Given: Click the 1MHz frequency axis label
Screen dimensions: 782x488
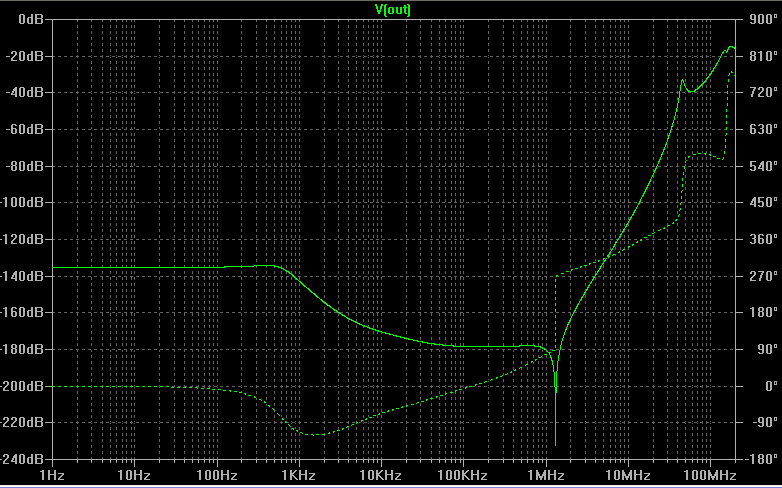Looking at the screenshot, I should [546, 476].
